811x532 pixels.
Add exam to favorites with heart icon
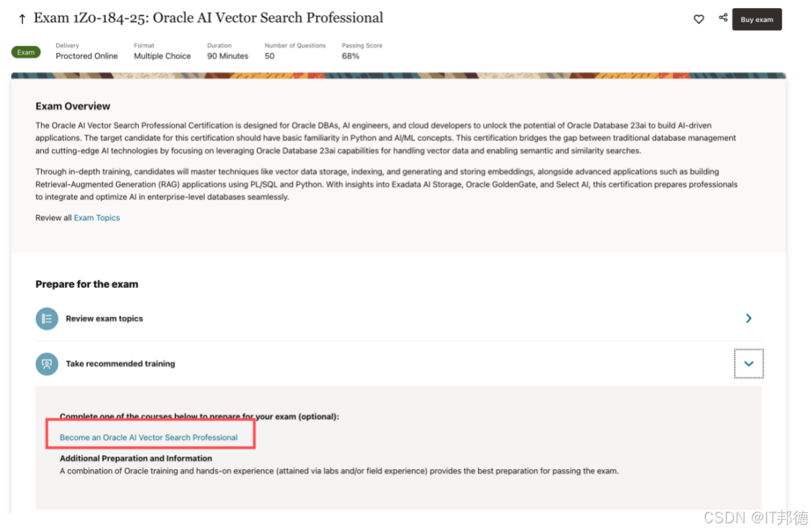tap(698, 19)
